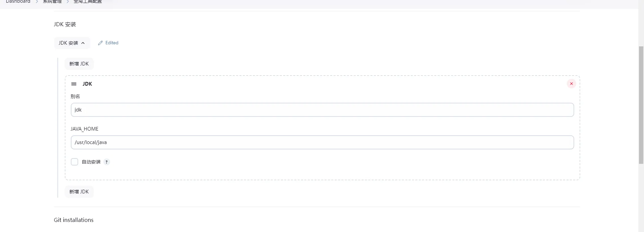Click the Git installations section heading

[x=73, y=220]
